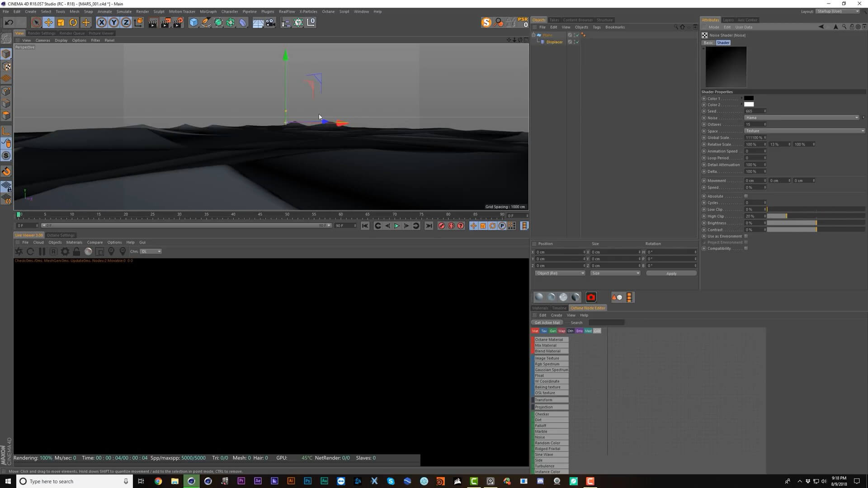Click the Color 2 white swatch

[749, 104]
